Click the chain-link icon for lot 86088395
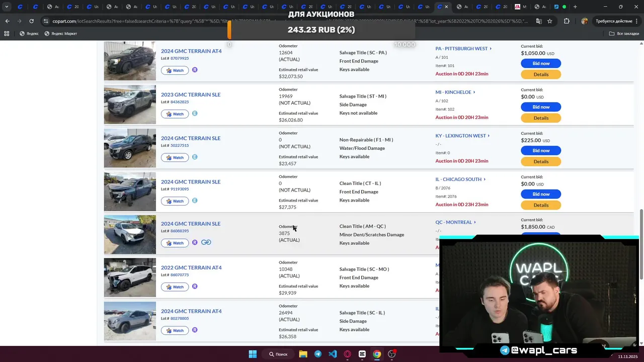The image size is (644, 362). (206, 242)
